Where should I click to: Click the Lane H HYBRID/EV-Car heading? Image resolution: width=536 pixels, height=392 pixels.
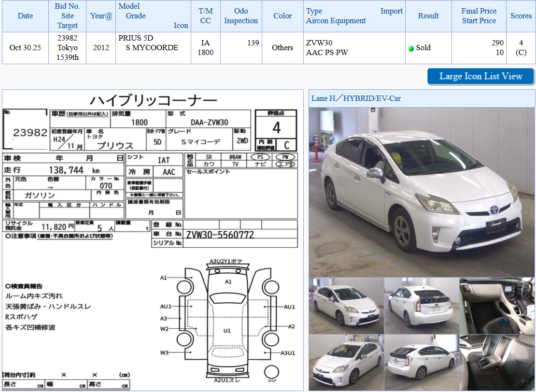tap(356, 98)
